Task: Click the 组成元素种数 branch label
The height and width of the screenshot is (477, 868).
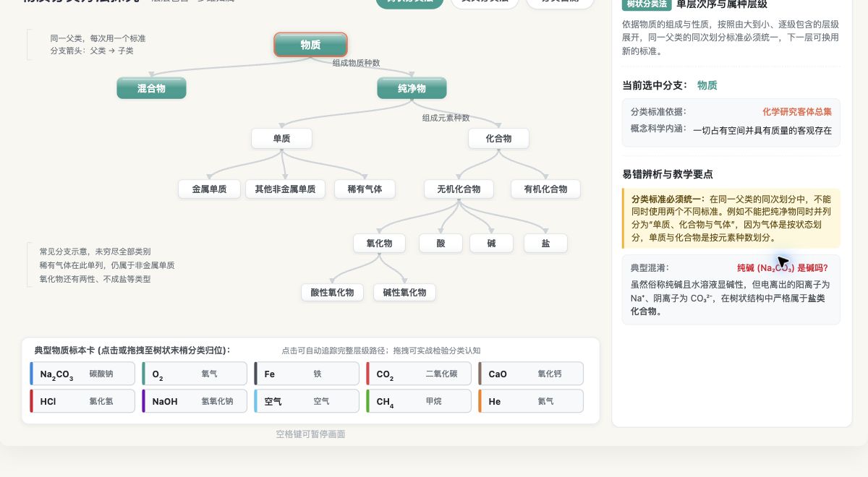Action: (x=446, y=118)
